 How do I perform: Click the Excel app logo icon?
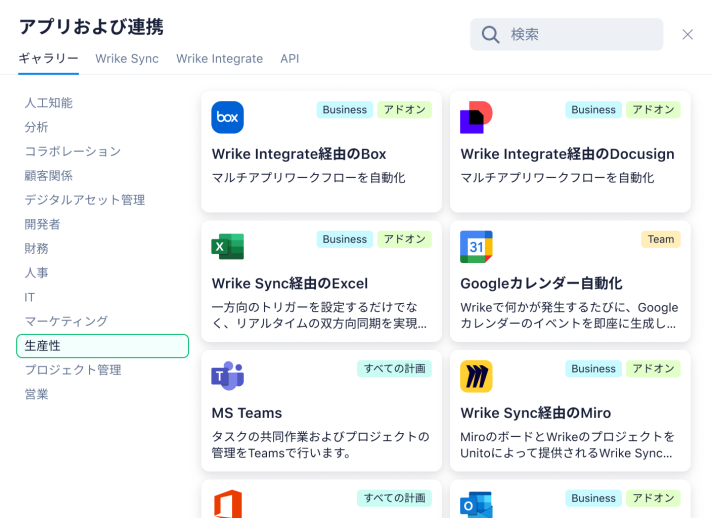[227, 247]
